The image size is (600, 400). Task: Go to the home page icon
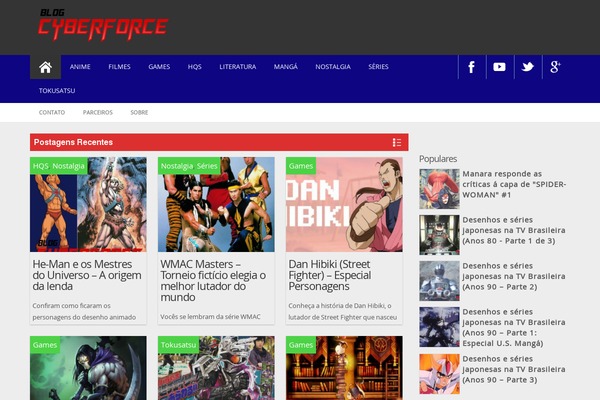(x=45, y=67)
